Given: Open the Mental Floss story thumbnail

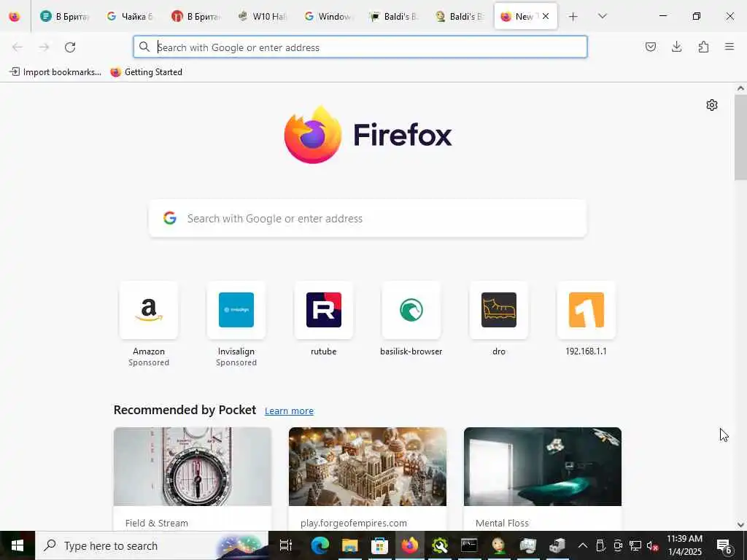Looking at the screenshot, I should 543,467.
